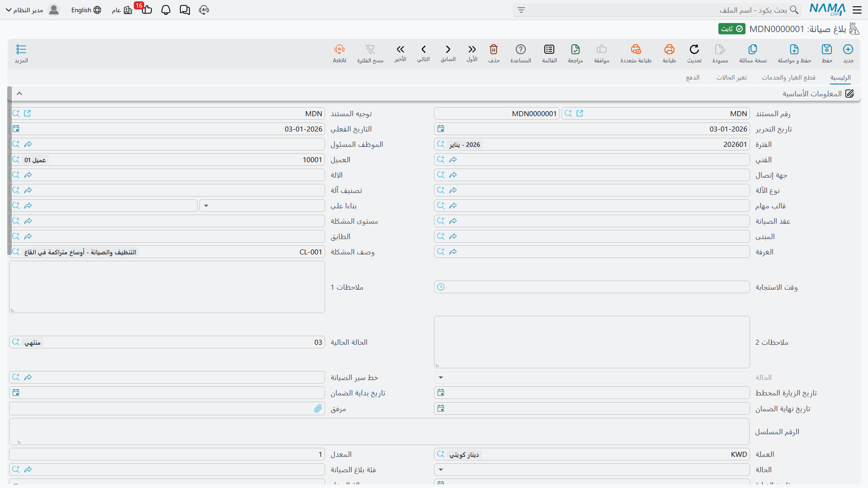Open the hamburger main menu
868x488 pixels.
pos(857,10)
